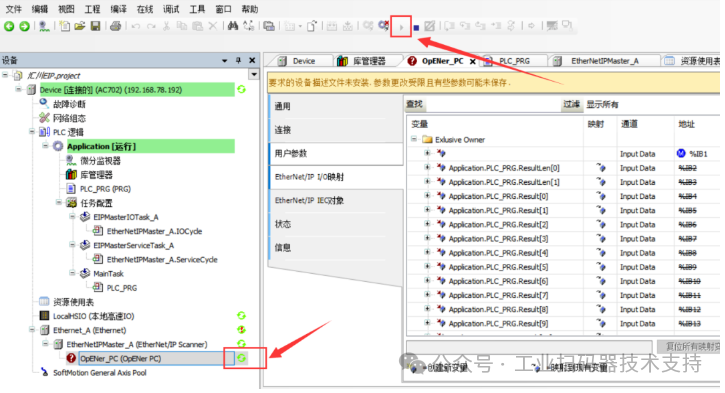Switch to the Device editor tab

coord(303,61)
